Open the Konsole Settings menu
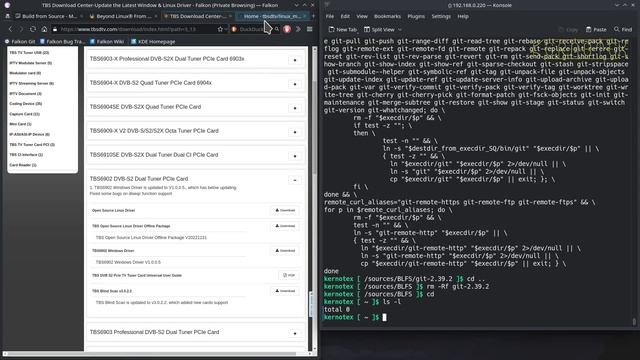The width and height of the screenshot is (640, 360). pyautogui.click(x=441, y=16)
